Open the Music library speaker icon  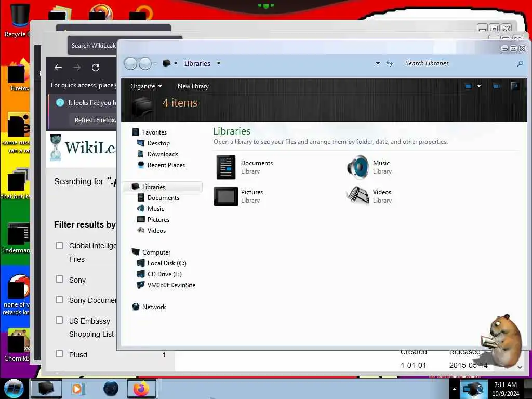point(357,167)
